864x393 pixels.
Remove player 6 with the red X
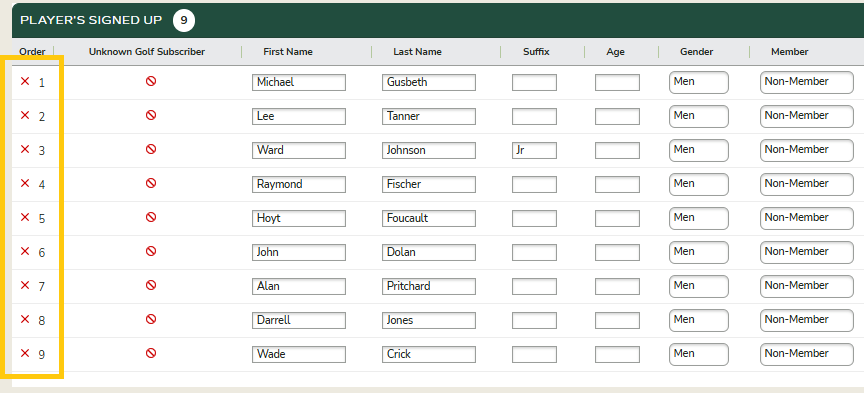coord(25,251)
